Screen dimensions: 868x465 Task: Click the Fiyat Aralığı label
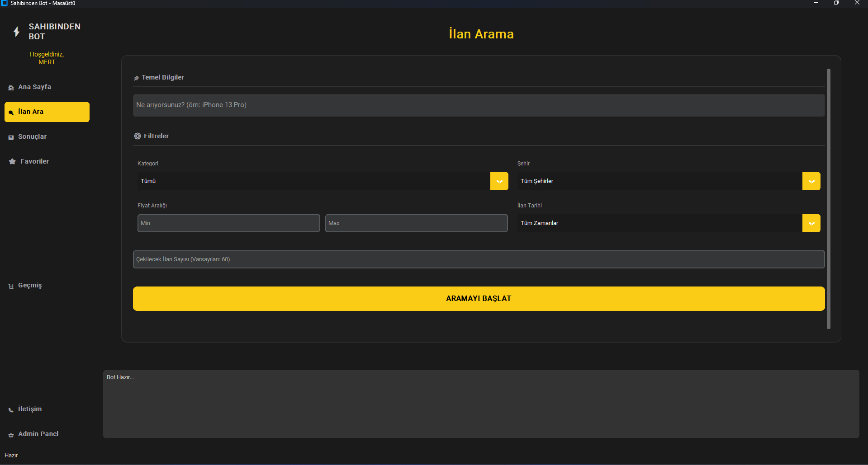(x=152, y=206)
